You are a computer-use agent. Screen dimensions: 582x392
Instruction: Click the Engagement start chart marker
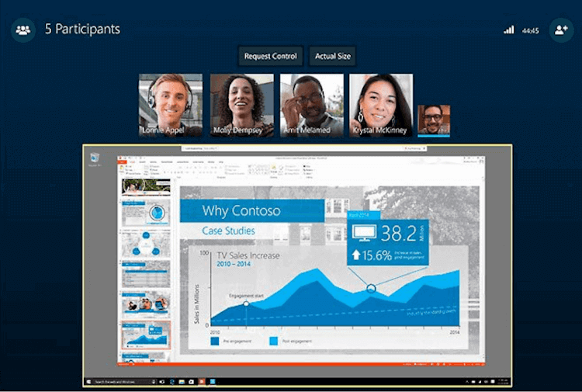[x=246, y=304]
